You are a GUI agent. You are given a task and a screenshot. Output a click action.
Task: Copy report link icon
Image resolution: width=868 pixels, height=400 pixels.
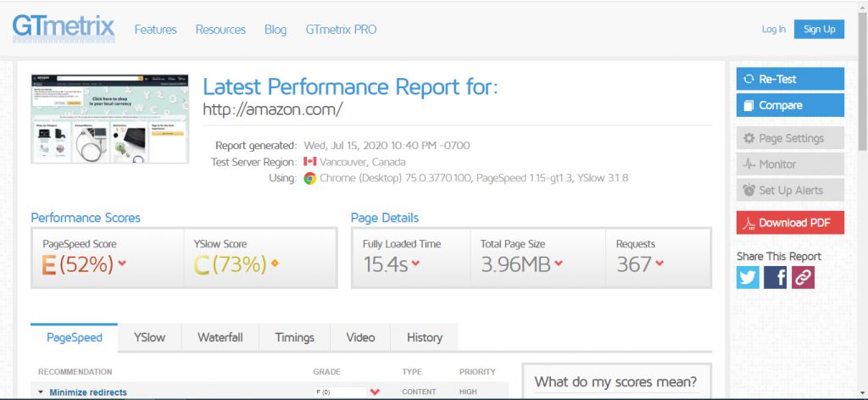803,277
